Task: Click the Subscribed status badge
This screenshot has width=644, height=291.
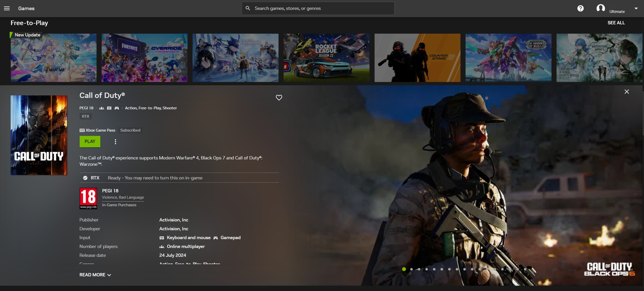Action: pos(130,130)
